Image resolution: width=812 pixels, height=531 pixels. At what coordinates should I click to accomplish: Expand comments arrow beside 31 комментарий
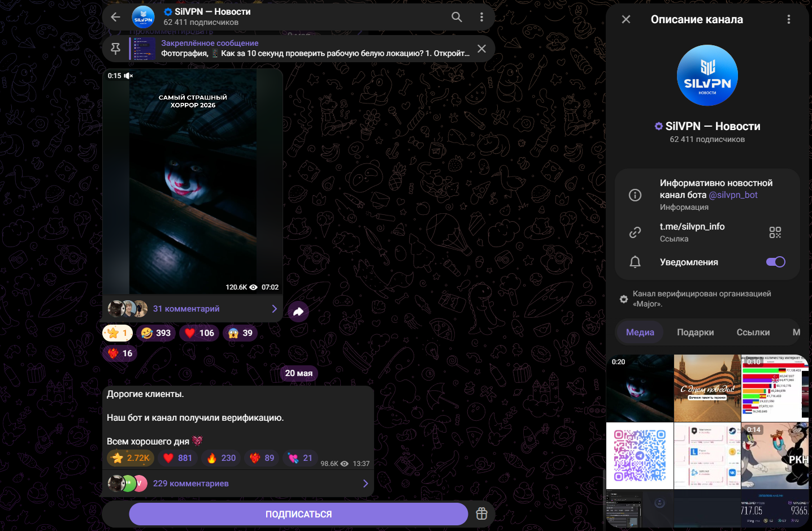[274, 309]
